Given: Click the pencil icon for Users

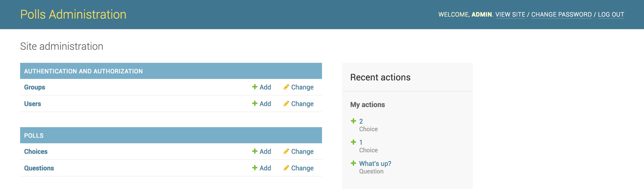Looking at the screenshot, I should pos(286,104).
